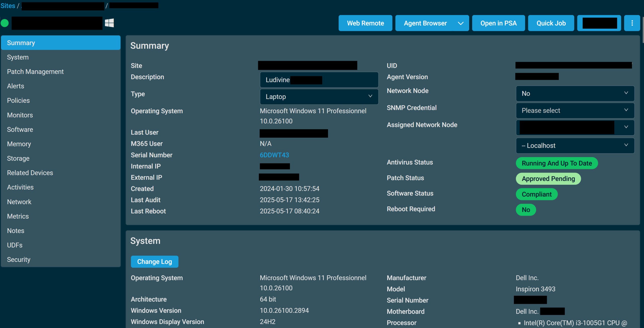Go to the System sidebar section

[61, 57]
